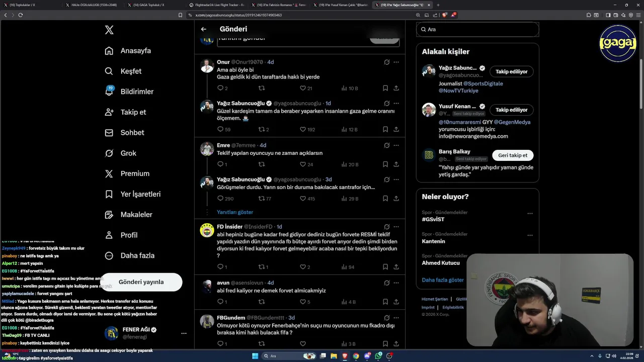Like Emre's comment with 24 likes
This screenshot has width=644, height=362.
point(306,164)
